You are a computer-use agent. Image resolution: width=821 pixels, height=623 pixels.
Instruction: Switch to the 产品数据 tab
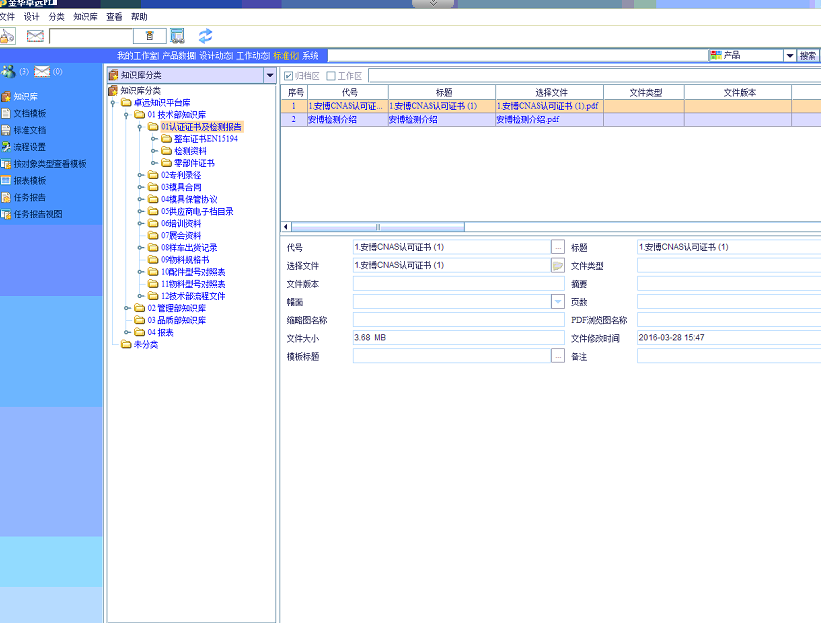pos(178,56)
